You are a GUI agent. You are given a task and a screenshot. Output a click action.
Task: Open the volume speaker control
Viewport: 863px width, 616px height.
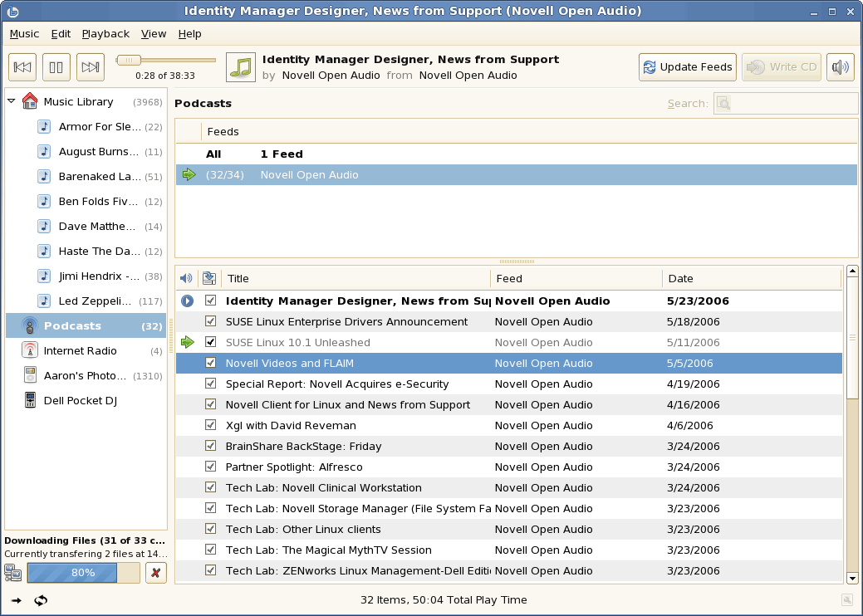841,67
